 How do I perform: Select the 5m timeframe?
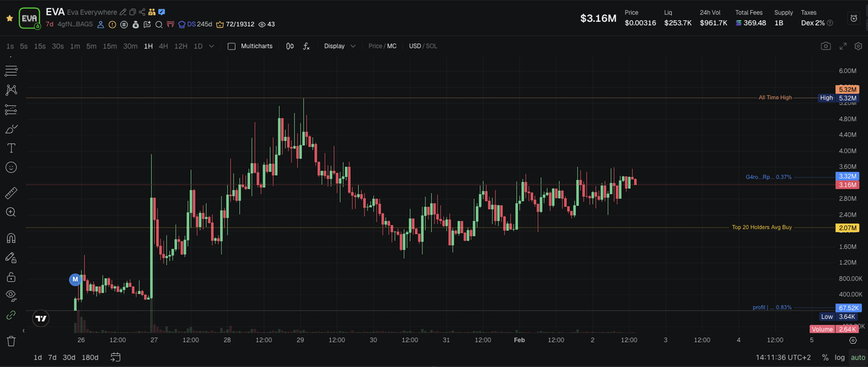pos(91,46)
